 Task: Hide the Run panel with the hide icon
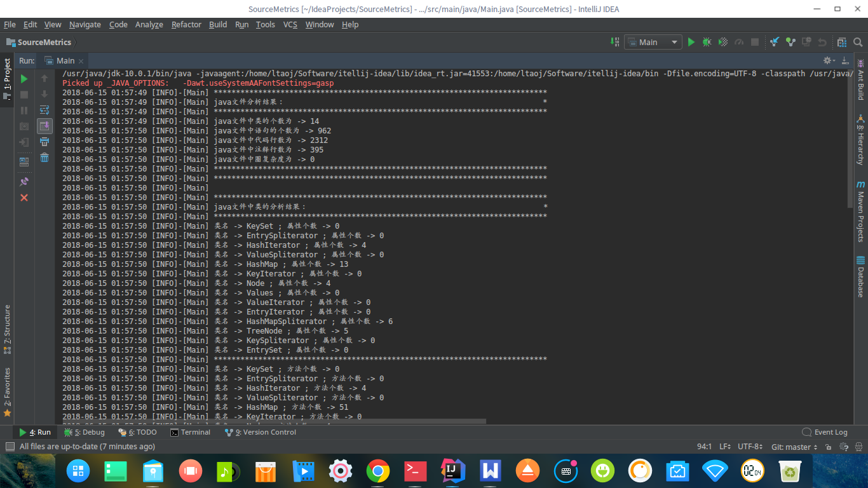pyautogui.click(x=845, y=60)
